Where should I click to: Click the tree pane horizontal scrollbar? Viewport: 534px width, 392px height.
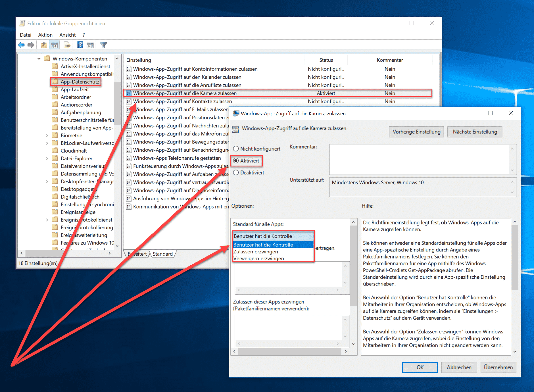click(66, 253)
